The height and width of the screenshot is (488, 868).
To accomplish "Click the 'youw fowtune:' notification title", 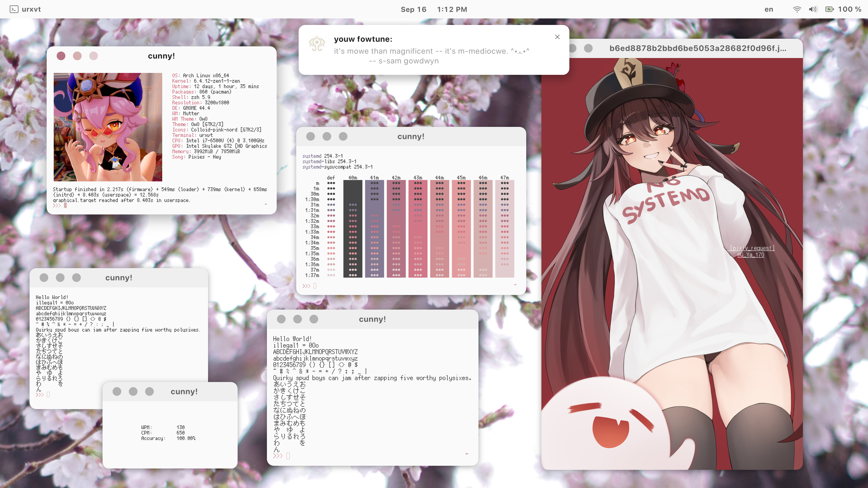I will tap(363, 39).
